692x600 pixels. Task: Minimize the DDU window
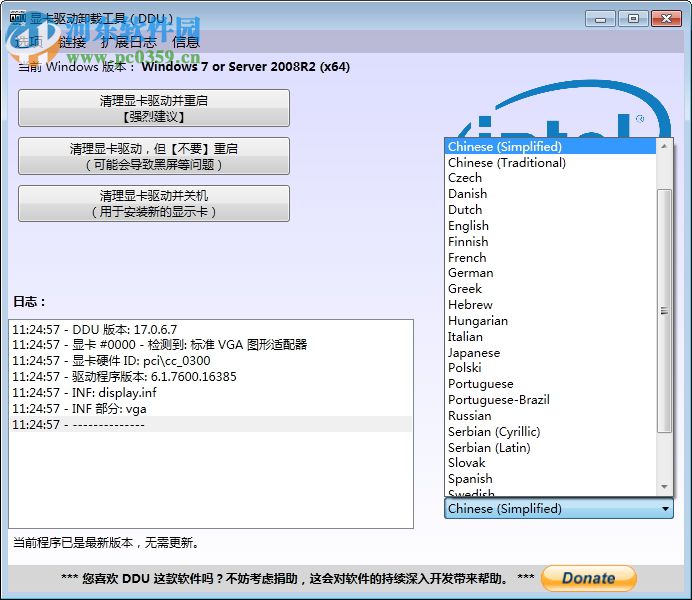(600, 19)
